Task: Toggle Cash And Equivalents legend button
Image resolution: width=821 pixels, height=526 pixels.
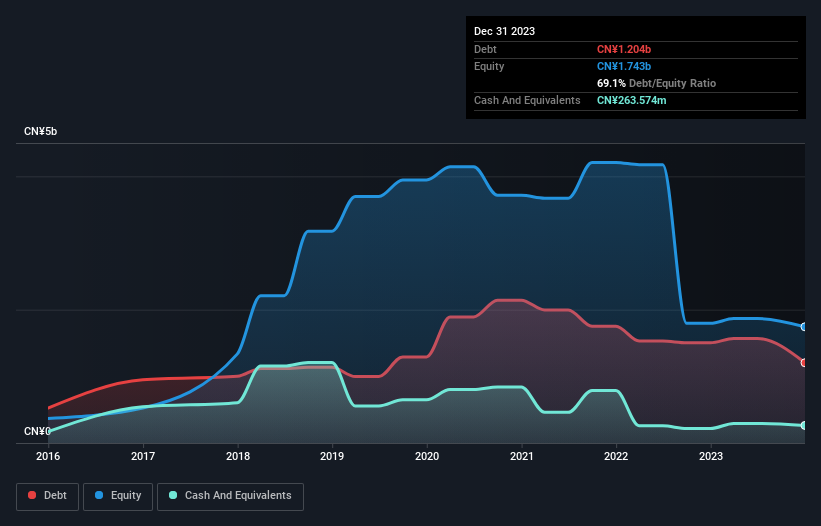Action: 230,496
